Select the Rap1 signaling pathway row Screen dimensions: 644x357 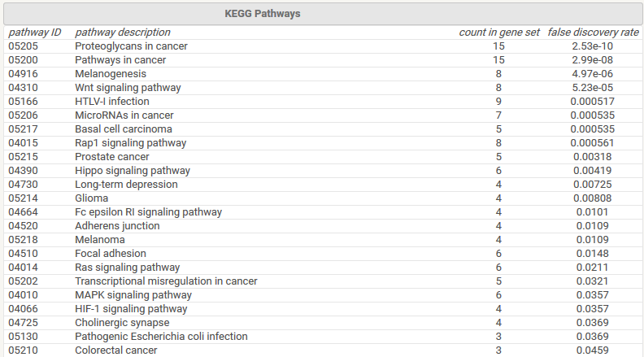click(x=130, y=143)
